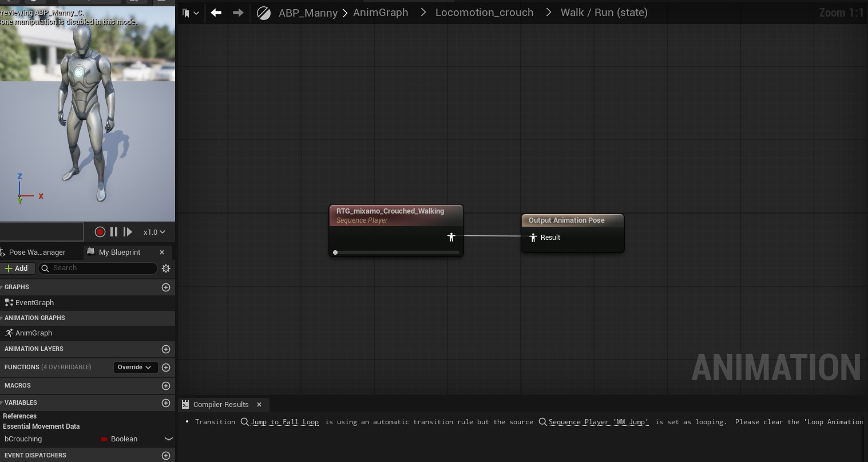
Task: Click the ABP_Manny breadcrumb
Action: pos(308,13)
